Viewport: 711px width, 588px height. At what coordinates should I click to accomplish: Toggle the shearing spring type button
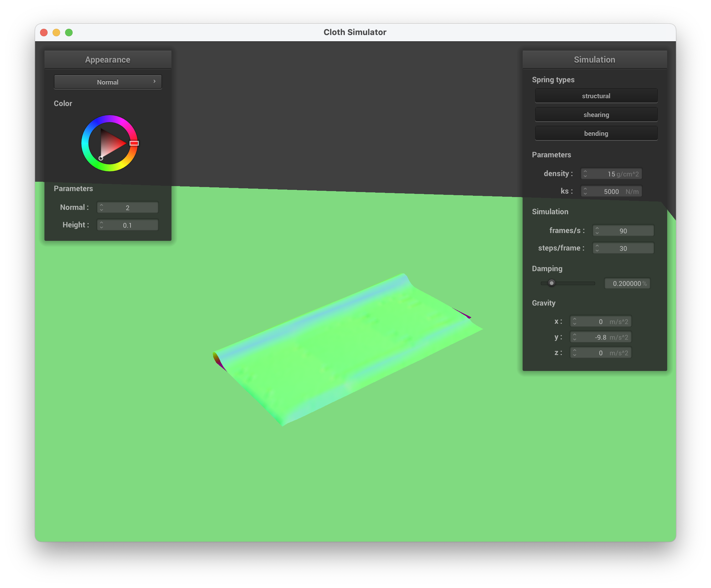(x=596, y=115)
